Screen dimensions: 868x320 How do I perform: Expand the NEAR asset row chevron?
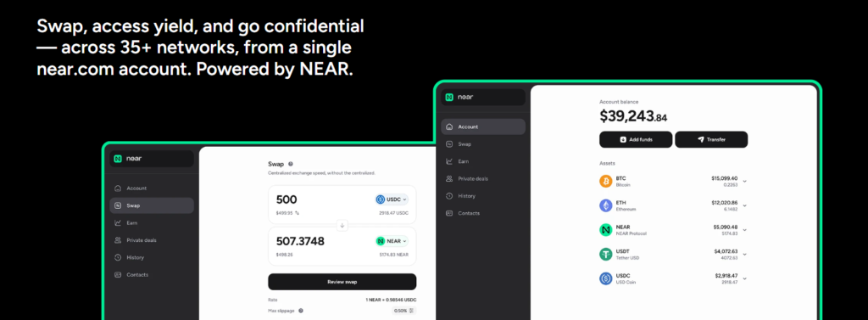(744, 229)
